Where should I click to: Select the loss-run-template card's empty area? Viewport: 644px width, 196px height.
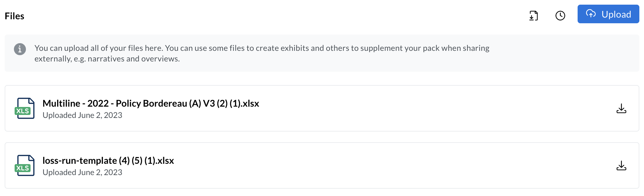(x=398, y=165)
